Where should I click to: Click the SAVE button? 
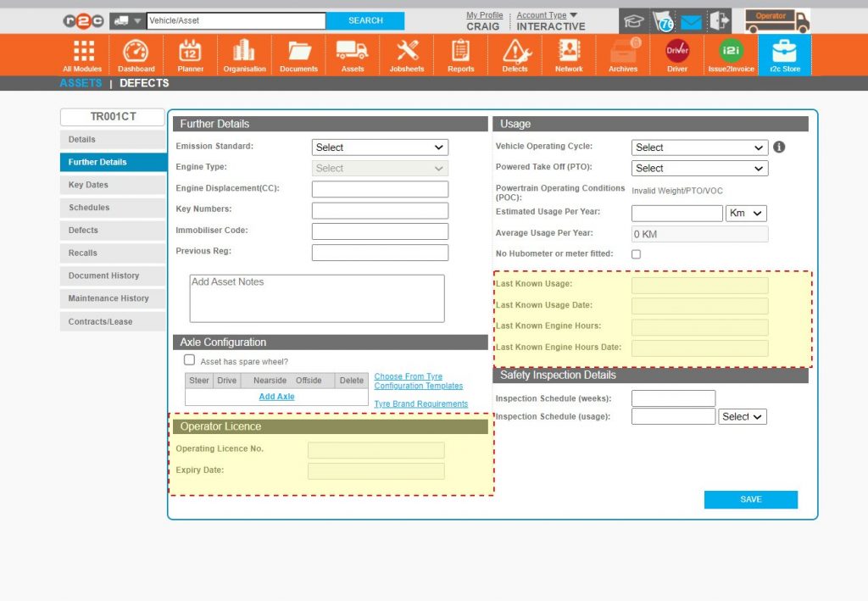tap(749, 499)
